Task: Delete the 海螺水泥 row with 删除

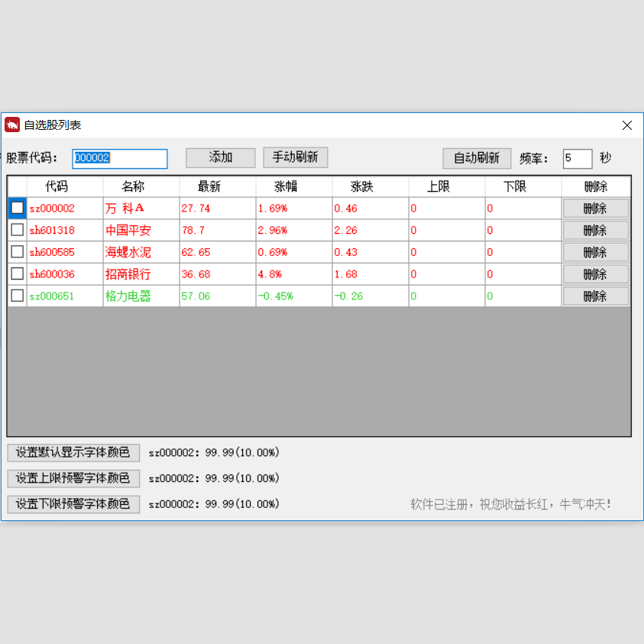Action: click(x=596, y=252)
